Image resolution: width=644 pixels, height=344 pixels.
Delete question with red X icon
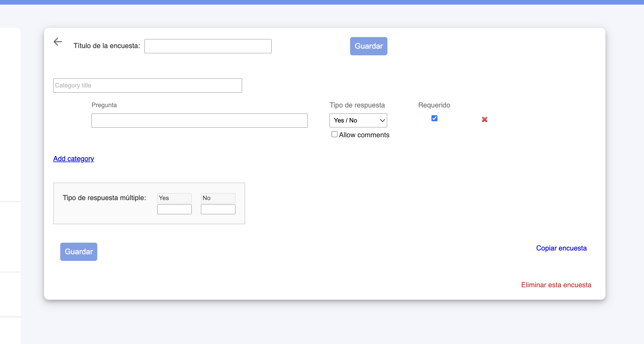click(x=484, y=120)
